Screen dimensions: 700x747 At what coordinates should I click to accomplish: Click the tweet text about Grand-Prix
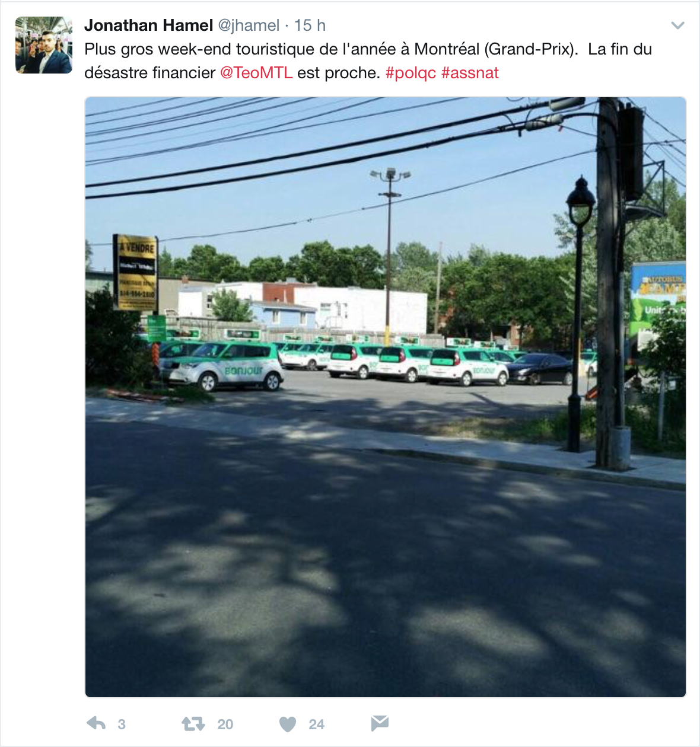(368, 61)
